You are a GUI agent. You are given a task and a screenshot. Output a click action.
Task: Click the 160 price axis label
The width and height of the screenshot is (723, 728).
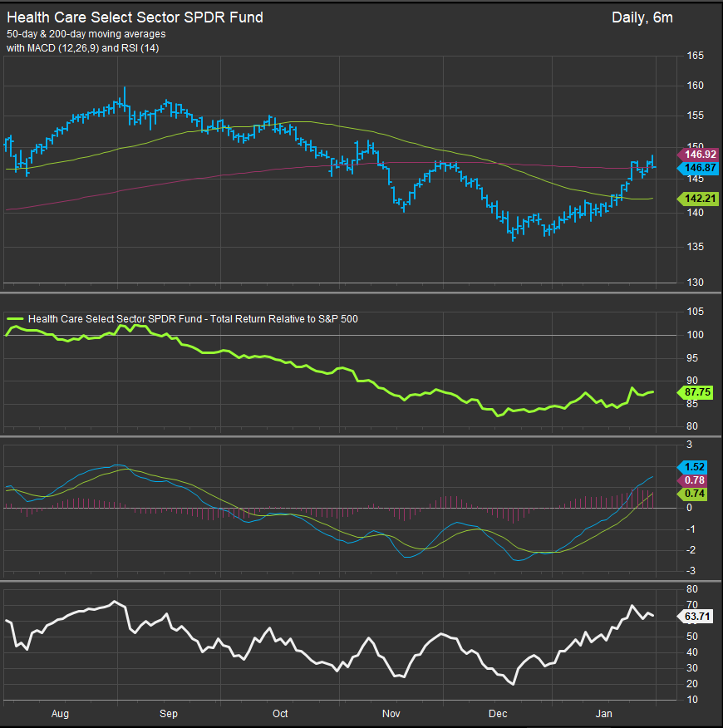(x=695, y=86)
